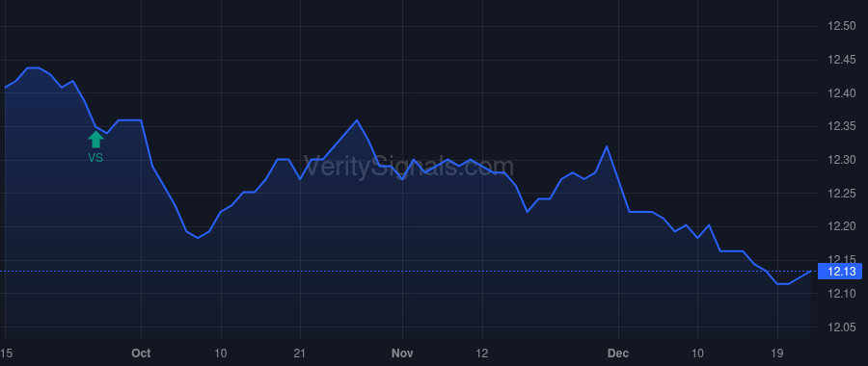Click the 15 date axis label
This screenshot has width=868, height=366.
coord(6,353)
